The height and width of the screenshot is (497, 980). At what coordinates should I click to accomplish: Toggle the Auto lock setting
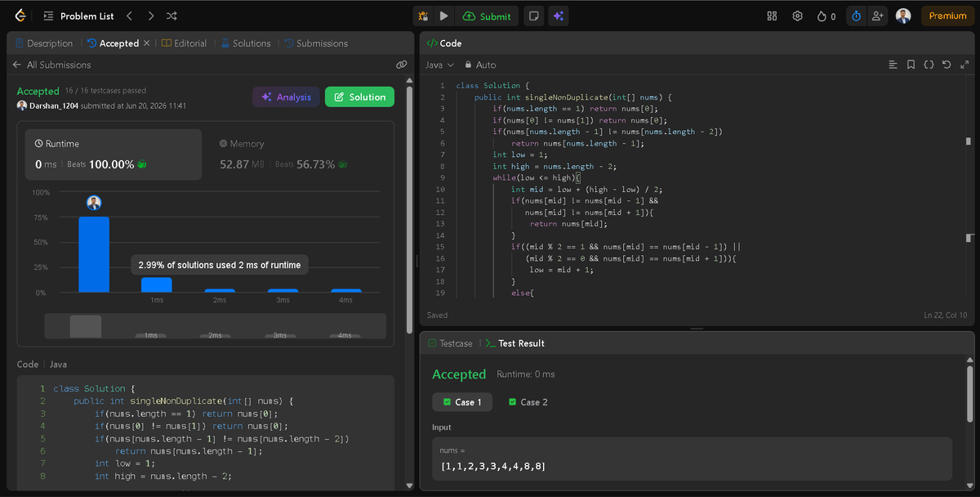[480, 65]
